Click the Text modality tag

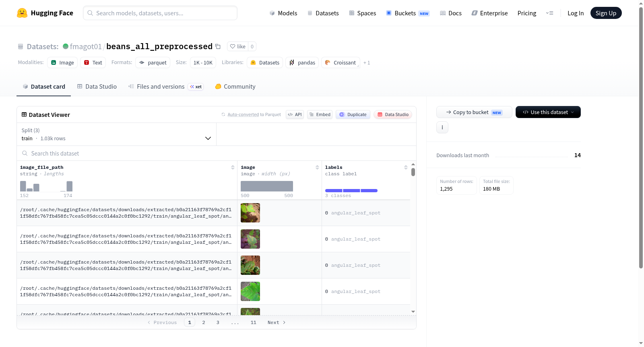[93, 62]
